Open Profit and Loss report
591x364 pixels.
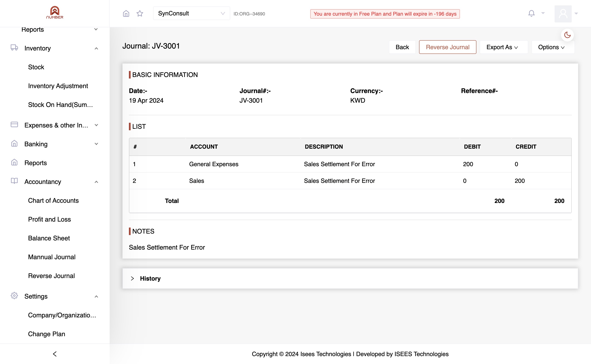(49, 219)
